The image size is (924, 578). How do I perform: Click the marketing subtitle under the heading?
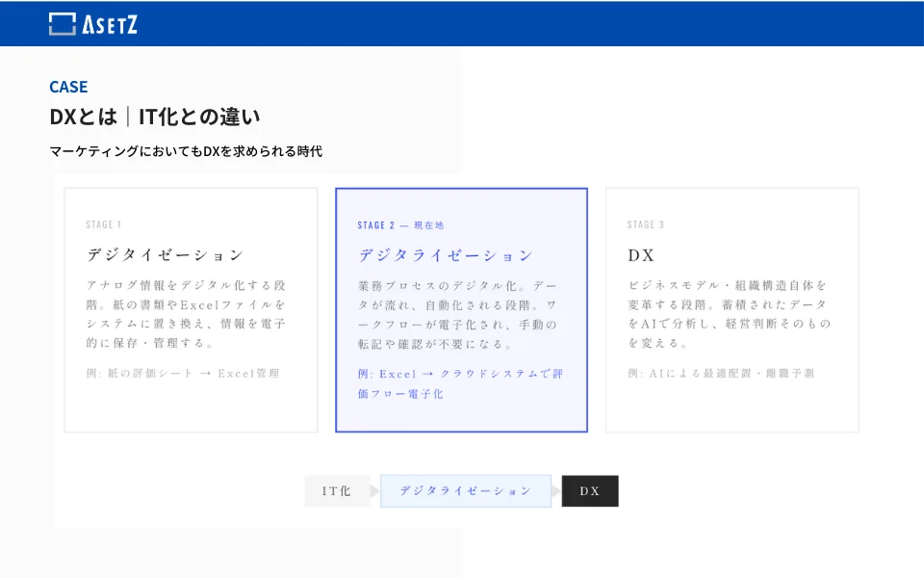(x=186, y=150)
